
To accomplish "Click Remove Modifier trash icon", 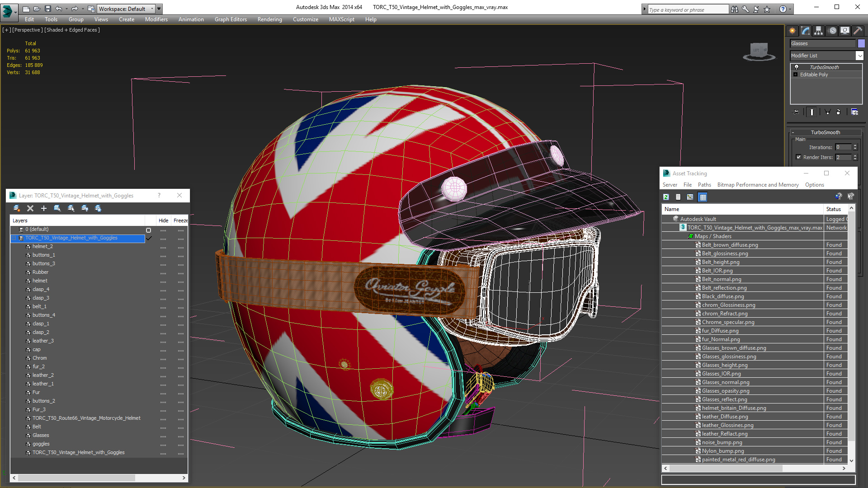I will (x=839, y=112).
